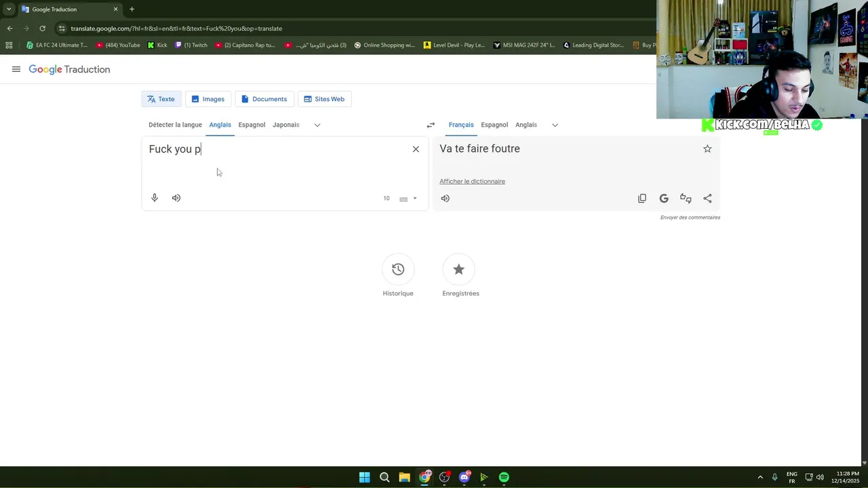This screenshot has width=868, height=488.
Task: Share the translation
Action: click(707, 199)
